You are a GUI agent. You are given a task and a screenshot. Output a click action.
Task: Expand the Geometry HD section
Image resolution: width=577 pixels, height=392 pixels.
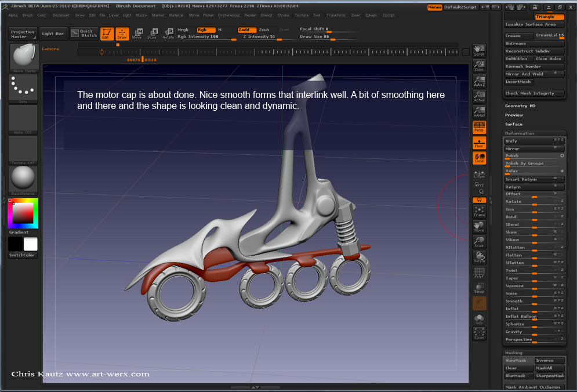(x=520, y=106)
